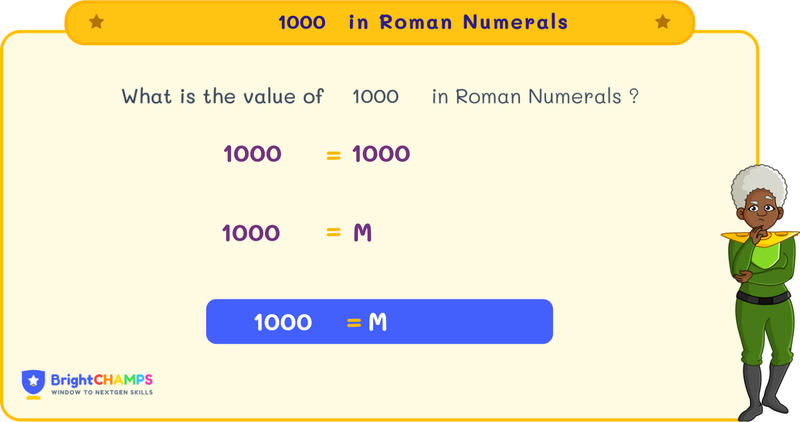Click the BrightCHAMPS brand name text

(x=100, y=378)
